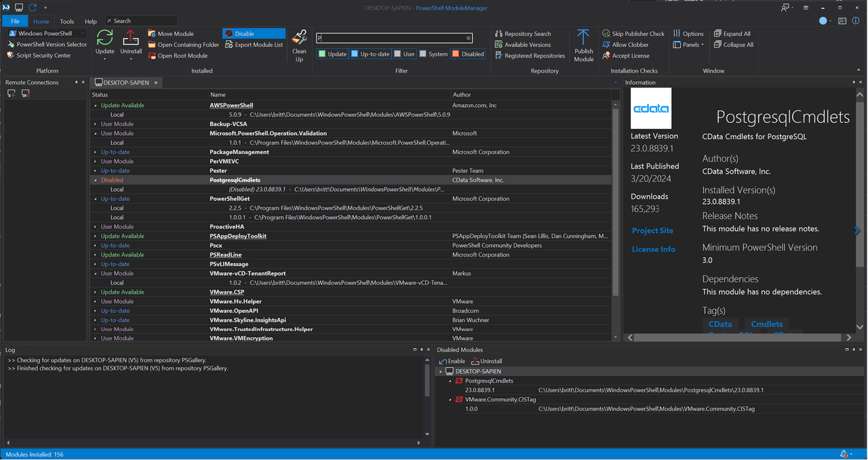The image size is (868, 460).
Task: Open Repository Search
Action: click(x=523, y=33)
